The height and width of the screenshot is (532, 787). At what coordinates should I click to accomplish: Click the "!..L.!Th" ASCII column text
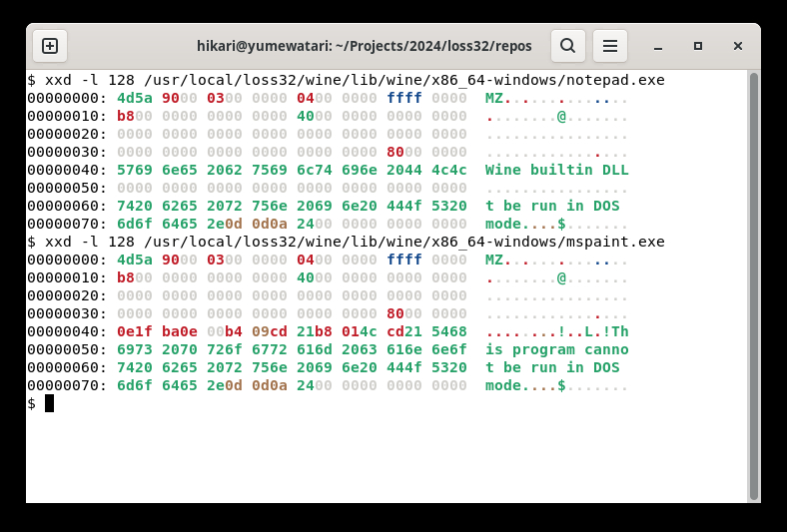tap(592, 331)
